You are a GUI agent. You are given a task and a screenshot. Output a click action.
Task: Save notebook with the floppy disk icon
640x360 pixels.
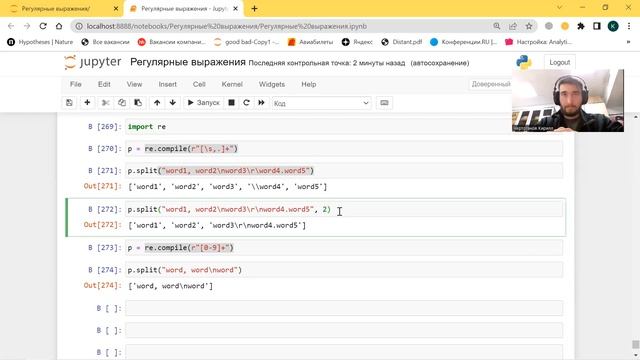point(69,103)
